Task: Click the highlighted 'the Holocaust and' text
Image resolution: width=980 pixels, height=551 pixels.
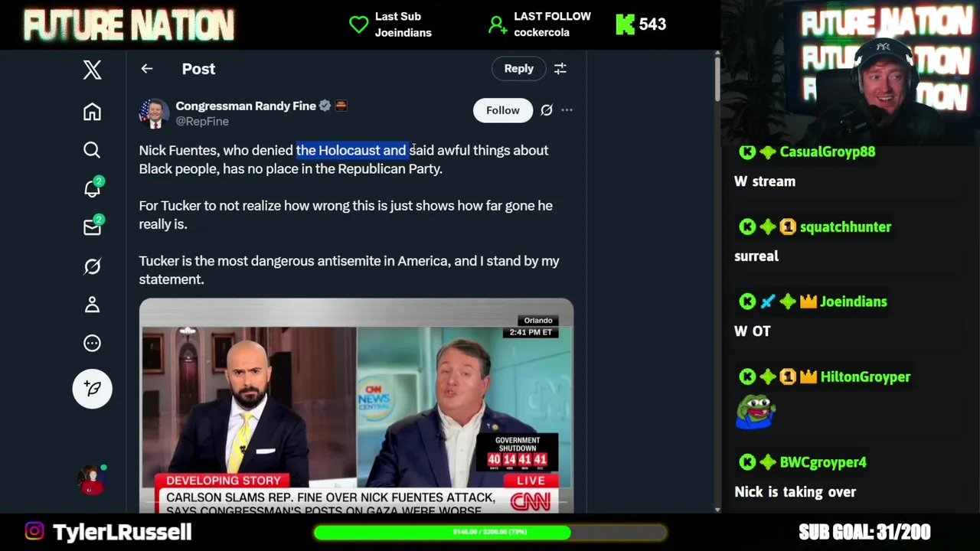Action: pyautogui.click(x=351, y=150)
